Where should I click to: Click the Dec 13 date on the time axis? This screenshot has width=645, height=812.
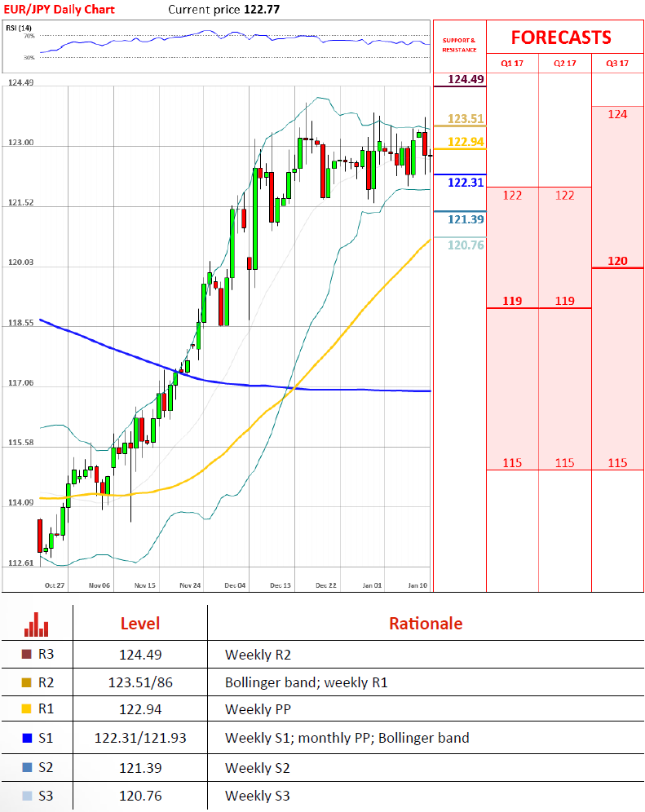281,585
